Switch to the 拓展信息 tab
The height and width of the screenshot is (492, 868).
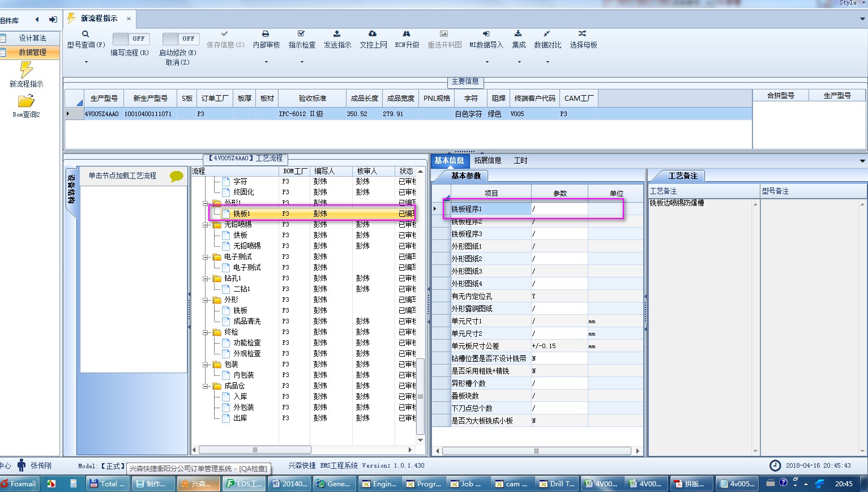(x=488, y=160)
